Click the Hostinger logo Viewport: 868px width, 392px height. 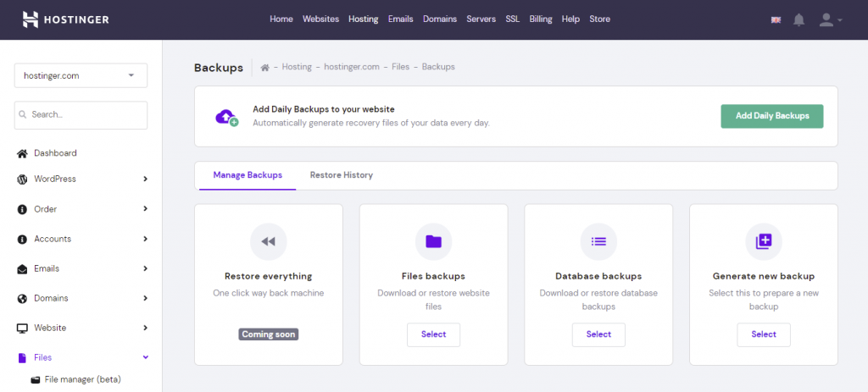(x=66, y=19)
